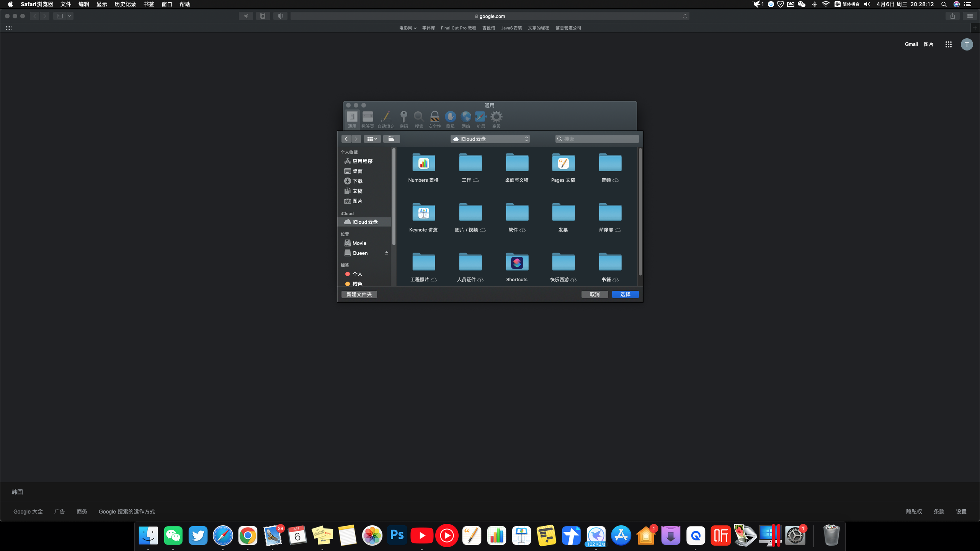The height and width of the screenshot is (551, 980).
Task: Select 下载 in the sidebar
Action: coord(357,181)
